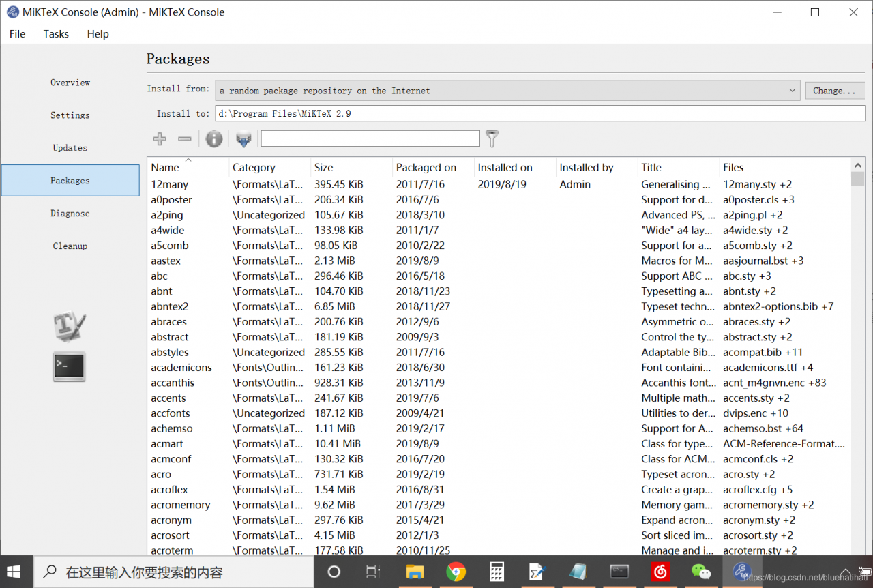Sort packages by Name column header

click(166, 168)
